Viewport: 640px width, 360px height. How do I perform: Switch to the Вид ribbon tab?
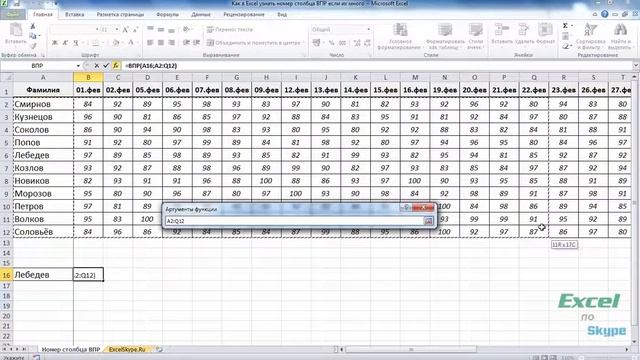tap(282, 14)
